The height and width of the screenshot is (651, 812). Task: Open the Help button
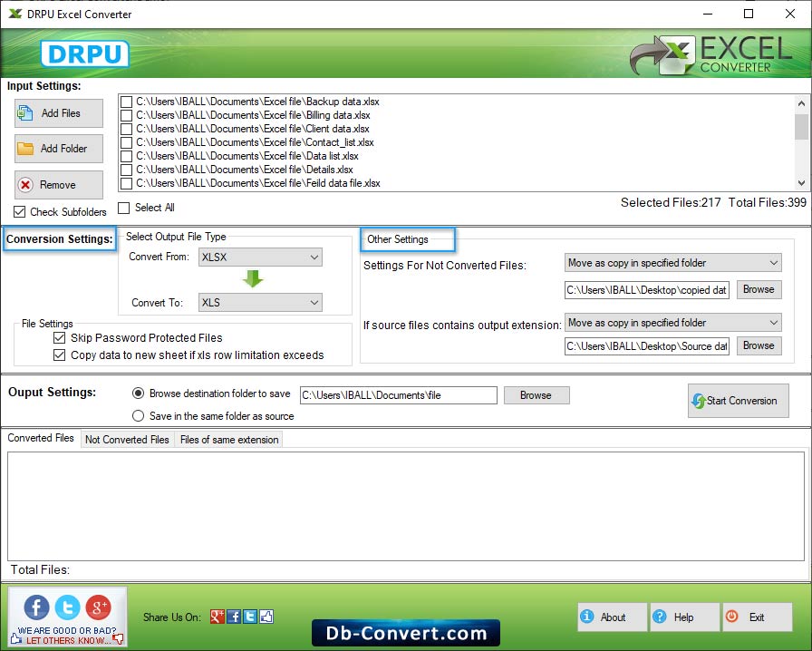click(684, 617)
